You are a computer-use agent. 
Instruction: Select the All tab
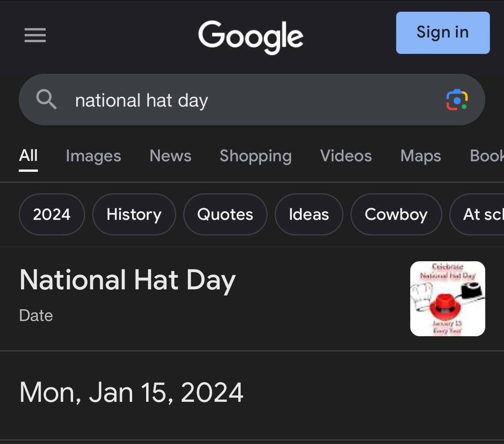coord(29,156)
